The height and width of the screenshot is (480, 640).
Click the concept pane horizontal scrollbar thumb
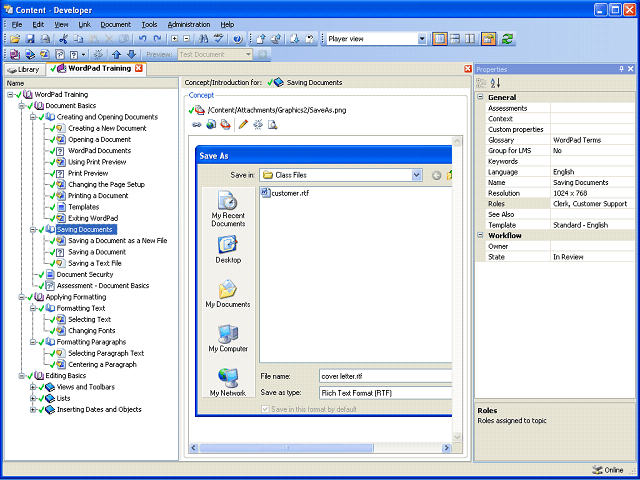coord(286,448)
